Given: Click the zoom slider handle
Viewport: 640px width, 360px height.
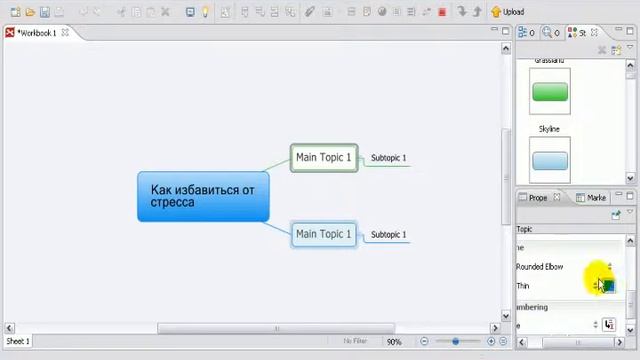Looking at the screenshot, I should (456, 341).
